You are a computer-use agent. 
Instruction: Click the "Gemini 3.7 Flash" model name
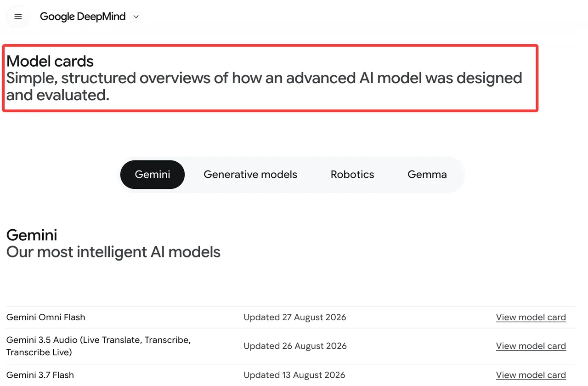[40, 375]
